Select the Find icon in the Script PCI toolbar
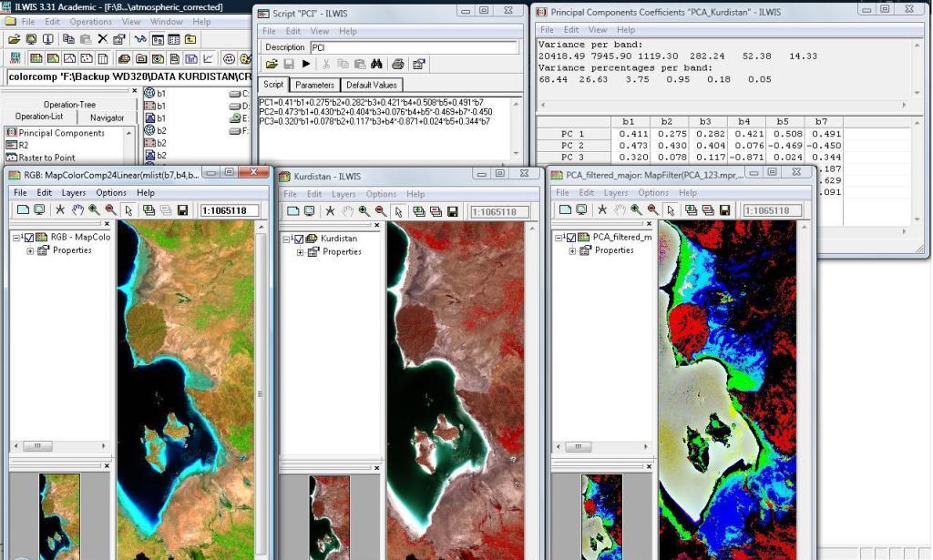Viewport: 933px width, 560px height. (375, 64)
